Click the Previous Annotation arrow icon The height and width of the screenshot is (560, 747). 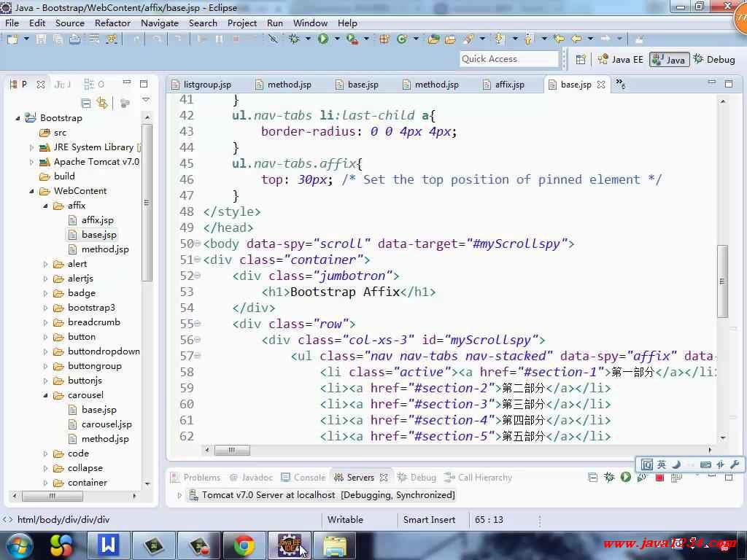tap(528, 39)
